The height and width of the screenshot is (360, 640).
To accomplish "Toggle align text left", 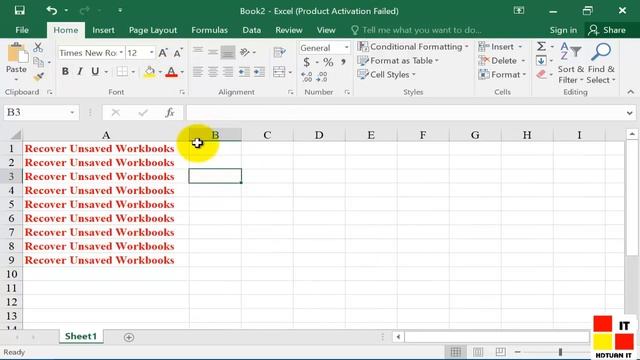I will click(198, 72).
